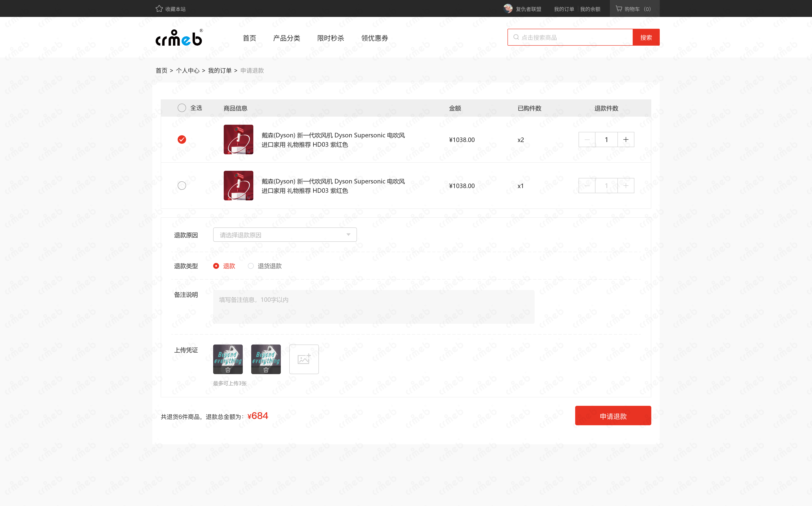Open the 退款原因 reason dropdown
This screenshot has width=812, height=506.
pyautogui.click(x=284, y=235)
